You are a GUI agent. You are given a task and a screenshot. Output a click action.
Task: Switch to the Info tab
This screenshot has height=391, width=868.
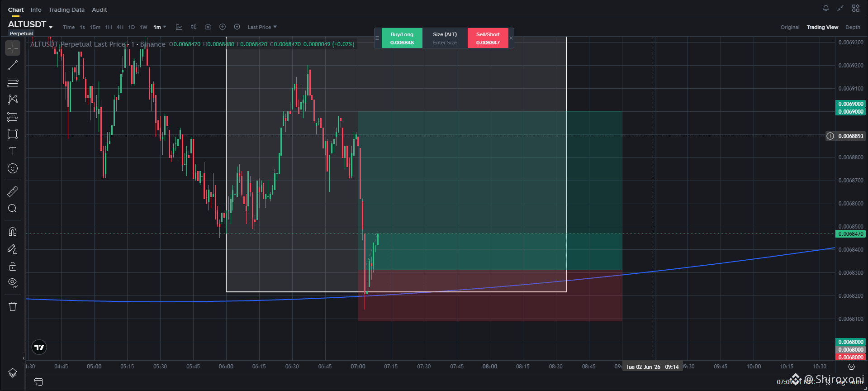click(x=36, y=10)
